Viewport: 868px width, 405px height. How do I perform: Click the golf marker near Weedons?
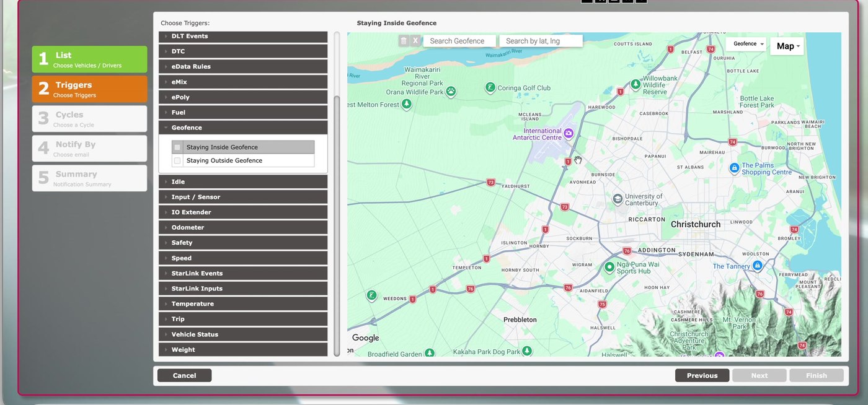[371, 295]
